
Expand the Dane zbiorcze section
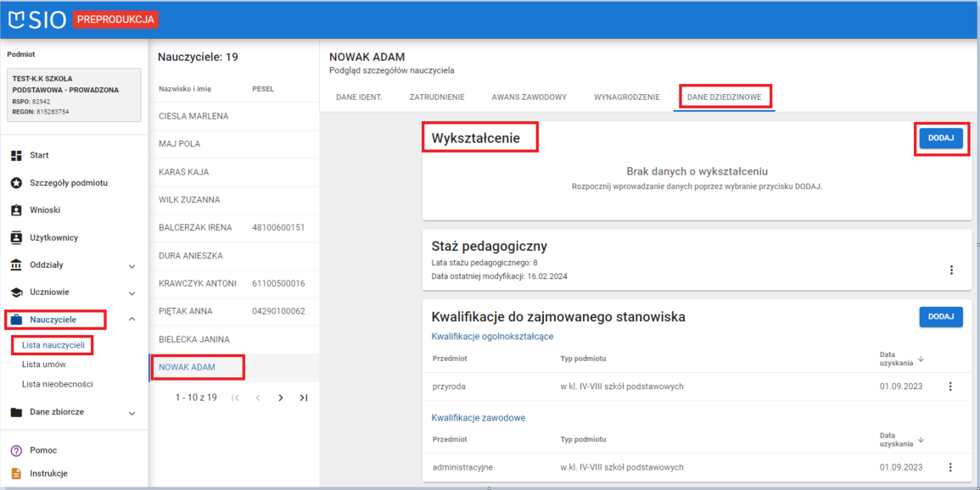[132, 413]
